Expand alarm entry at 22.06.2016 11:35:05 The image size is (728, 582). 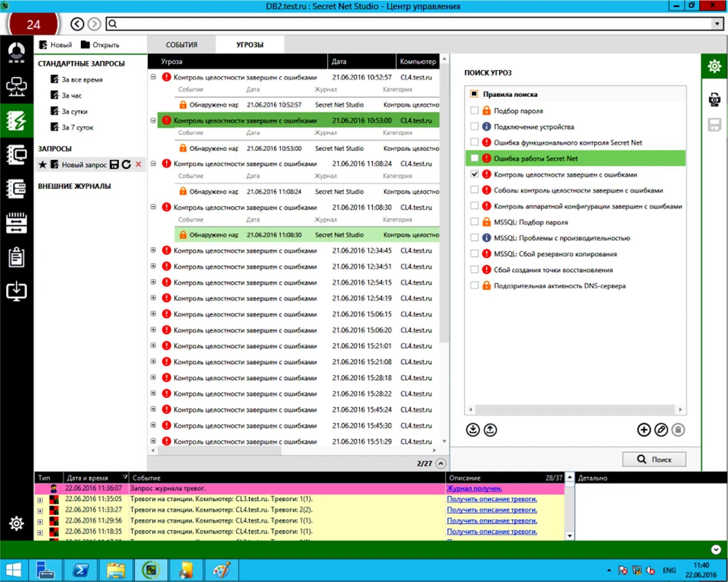(x=40, y=500)
